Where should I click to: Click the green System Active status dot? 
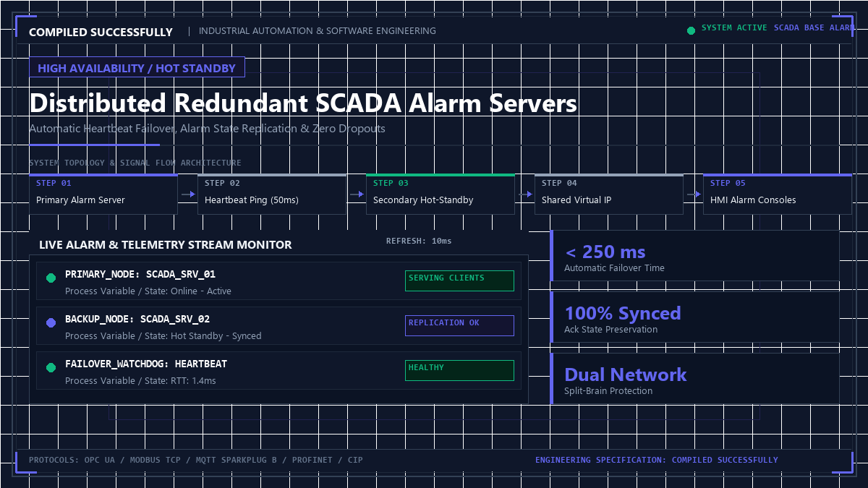pos(691,30)
